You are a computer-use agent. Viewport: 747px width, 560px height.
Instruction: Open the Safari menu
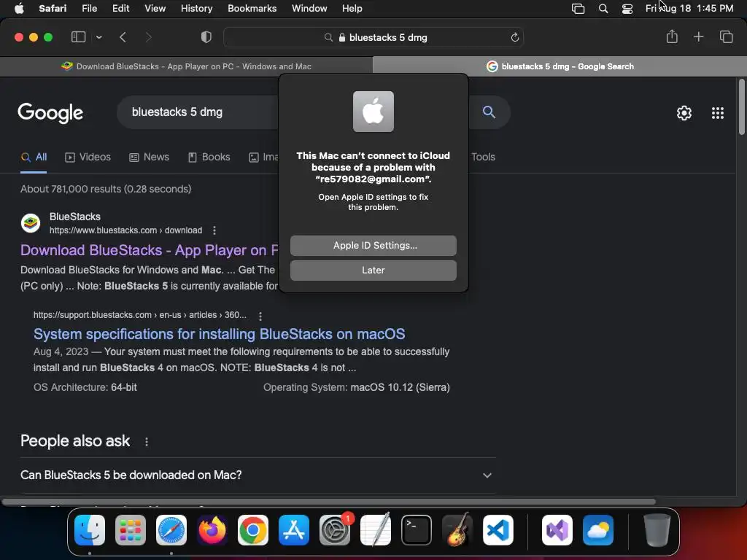pos(53,8)
